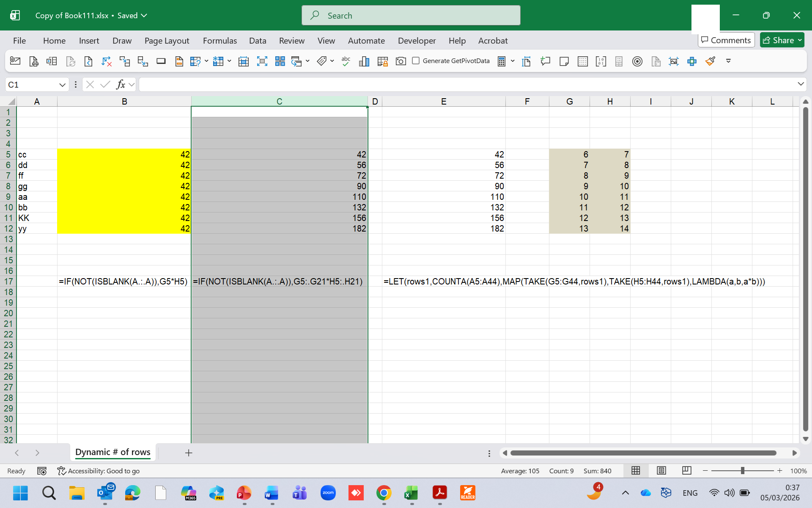Click the New Comment icon in toolbar
This screenshot has width=812, height=508.
(545, 61)
